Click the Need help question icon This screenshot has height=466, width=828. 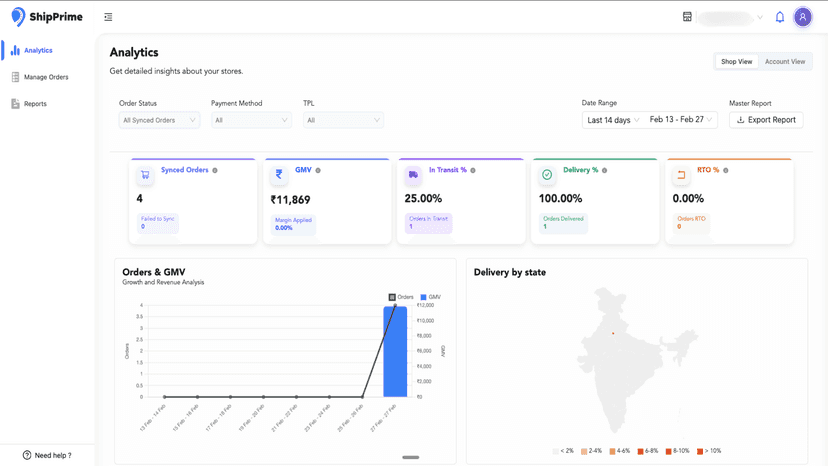(27, 455)
